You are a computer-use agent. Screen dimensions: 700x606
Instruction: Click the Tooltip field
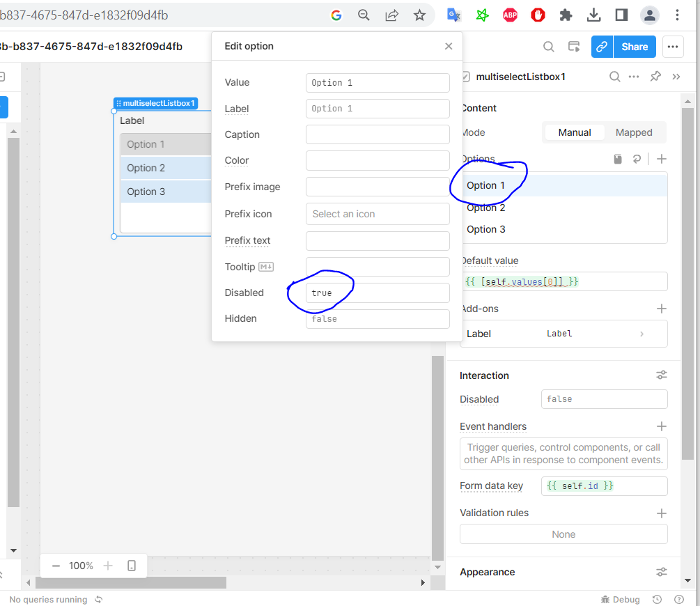click(378, 267)
